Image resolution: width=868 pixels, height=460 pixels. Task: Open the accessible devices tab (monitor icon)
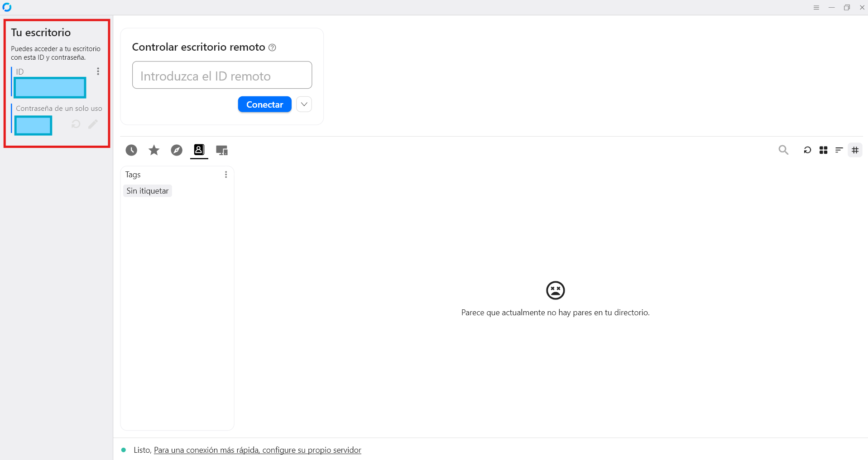coord(222,150)
